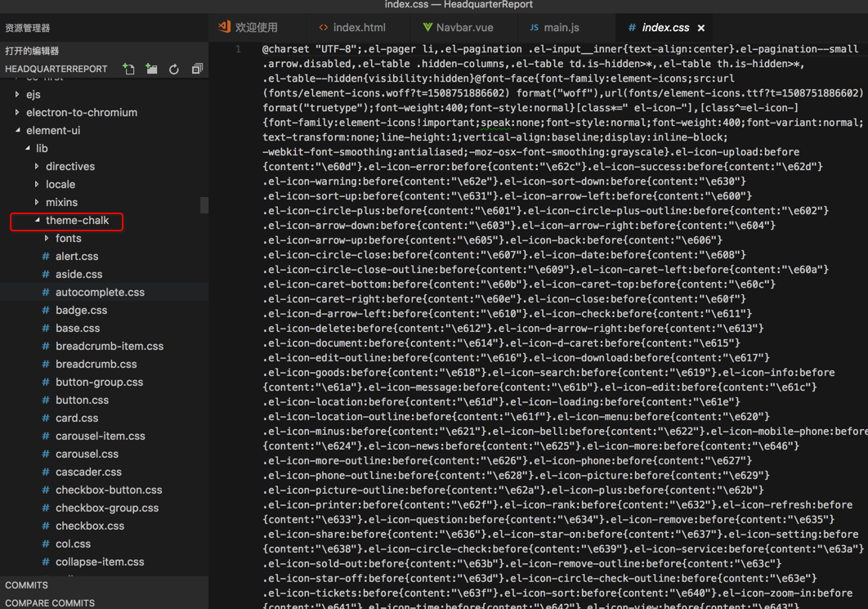
Task: Click the @charset text in the editor
Action: pyautogui.click(x=285, y=49)
